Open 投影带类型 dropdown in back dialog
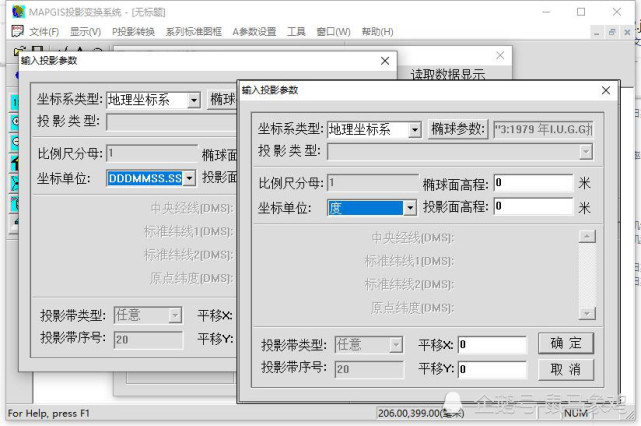Image resolution: width=641 pixels, height=426 pixels. [175, 315]
